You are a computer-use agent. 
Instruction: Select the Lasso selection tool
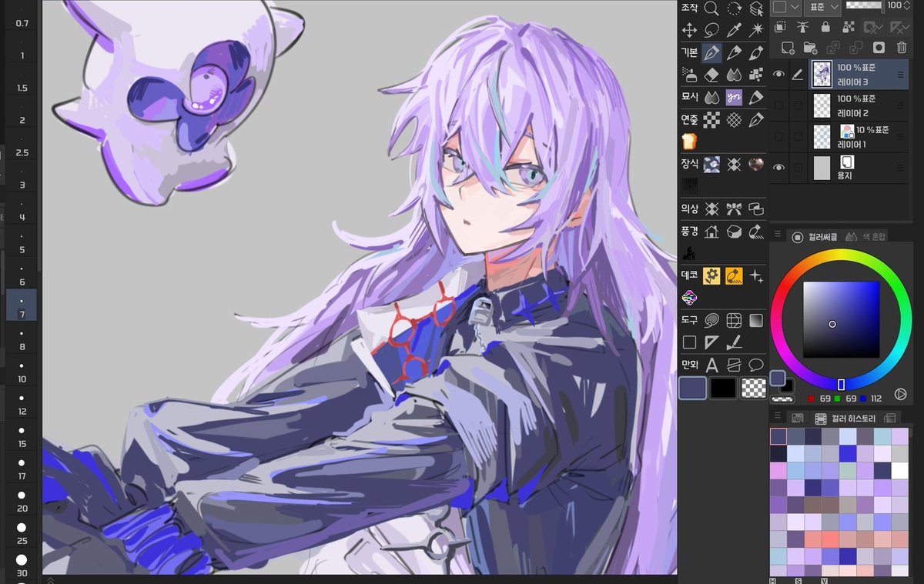pos(711,30)
